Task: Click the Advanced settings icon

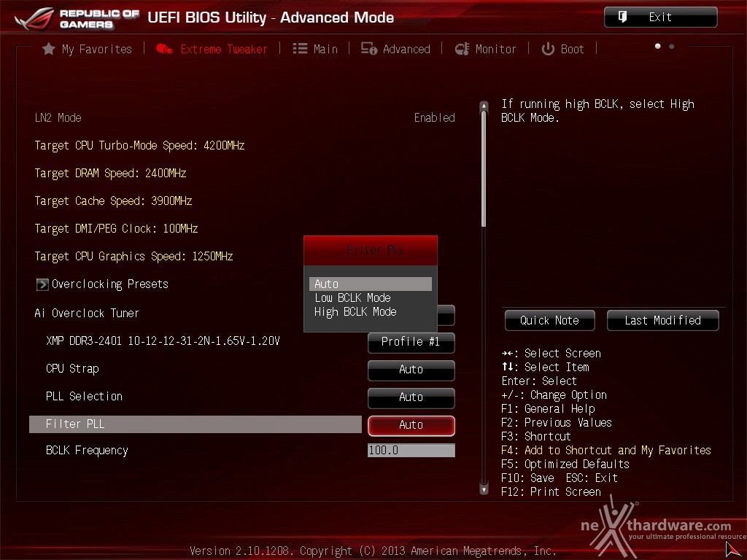Action: (368, 49)
